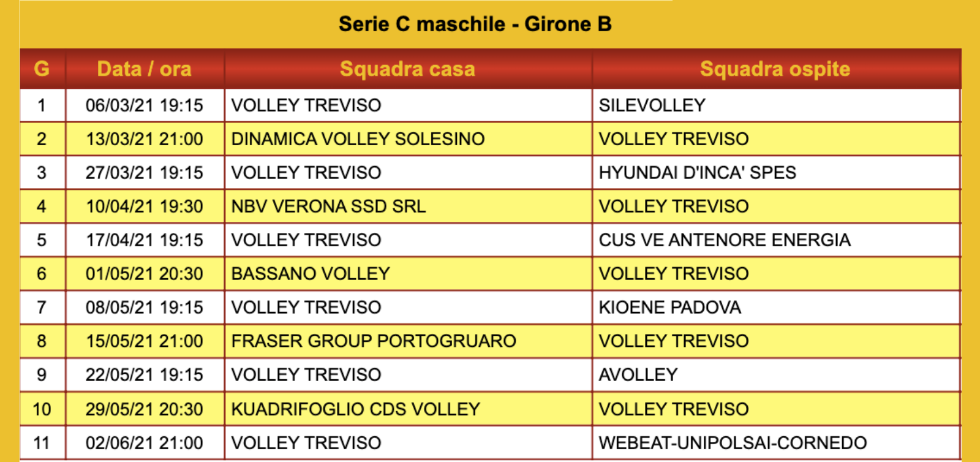
Task: Click the CUS VE ANTENORE ENERGIA cell
Action: coord(725,240)
